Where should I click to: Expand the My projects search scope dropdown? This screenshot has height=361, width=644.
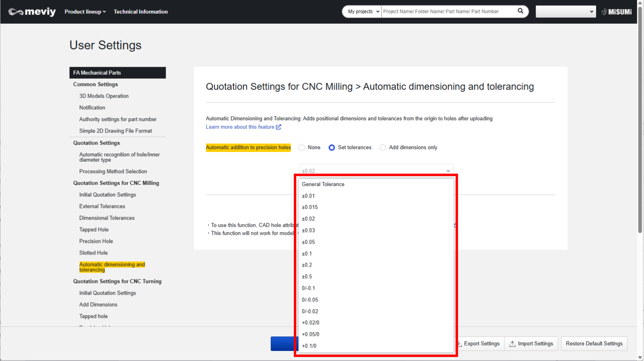click(x=363, y=12)
